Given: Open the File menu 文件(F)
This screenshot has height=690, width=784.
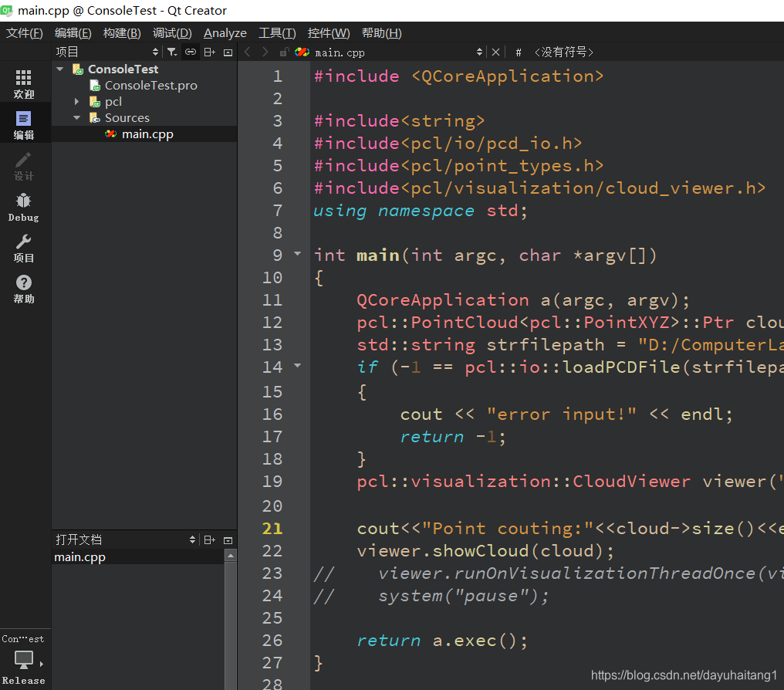Looking at the screenshot, I should (24, 33).
